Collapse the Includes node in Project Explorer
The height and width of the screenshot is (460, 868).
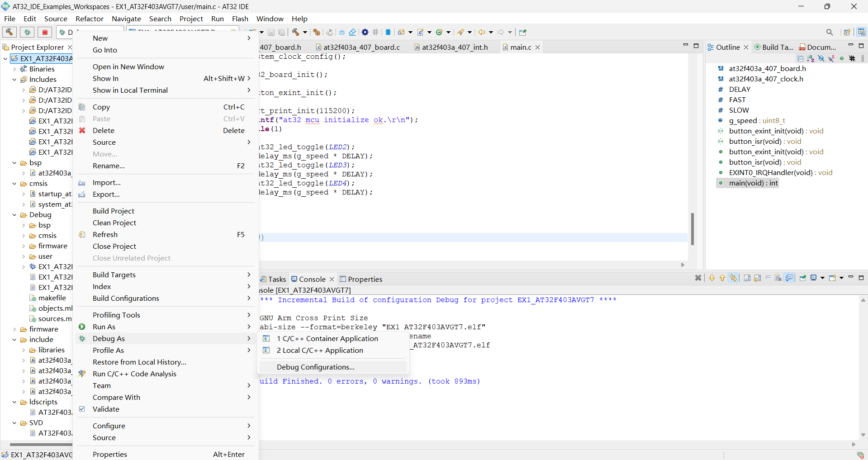pos(14,80)
